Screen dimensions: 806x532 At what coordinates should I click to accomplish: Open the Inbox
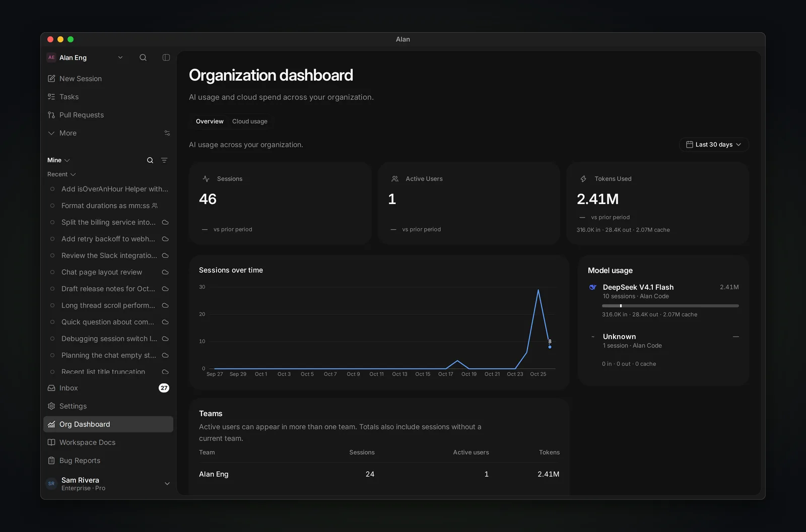pyautogui.click(x=108, y=388)
